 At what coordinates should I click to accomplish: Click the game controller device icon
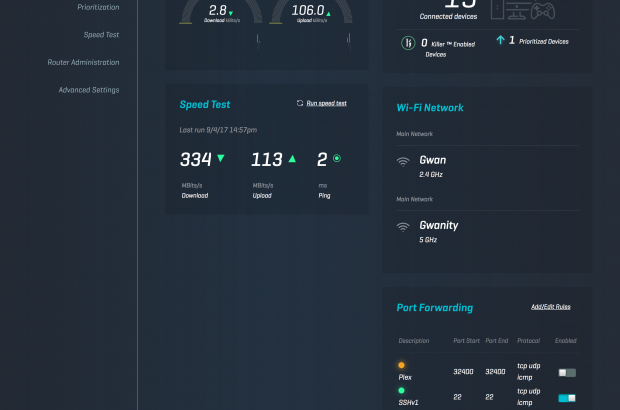pyautogui.click(x=541, y=11)
